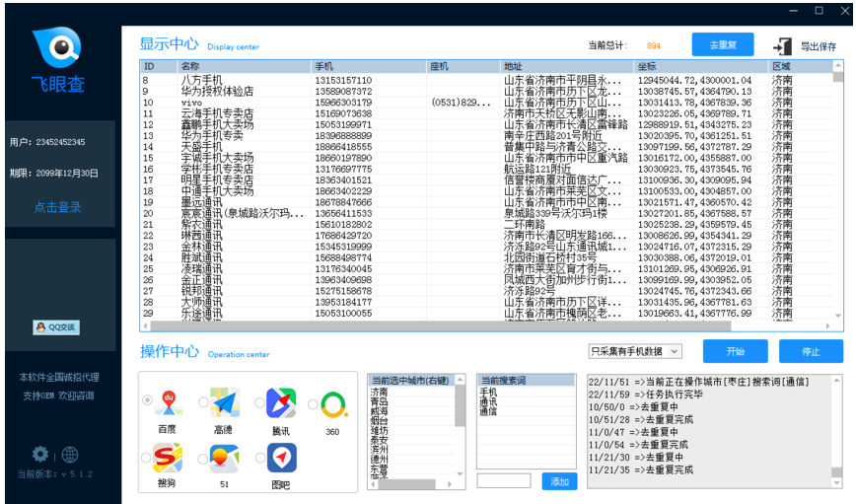Click the city list scroll-right arrow
The image size is (856, 504).
coord(450,484)
